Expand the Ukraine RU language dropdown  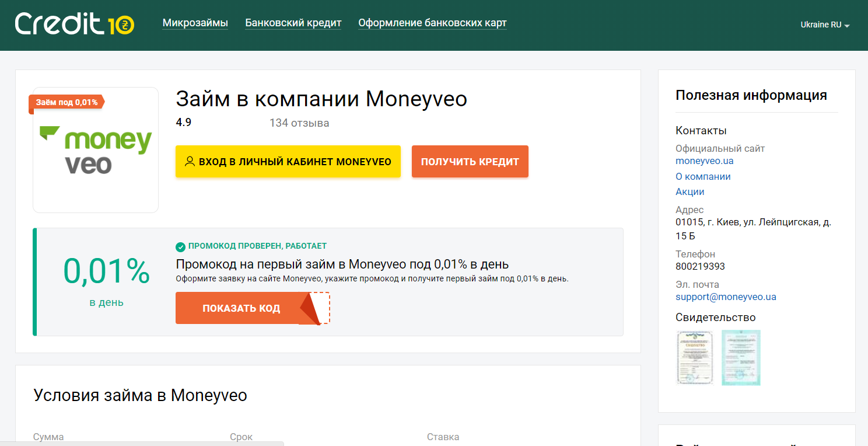[825, 25]
